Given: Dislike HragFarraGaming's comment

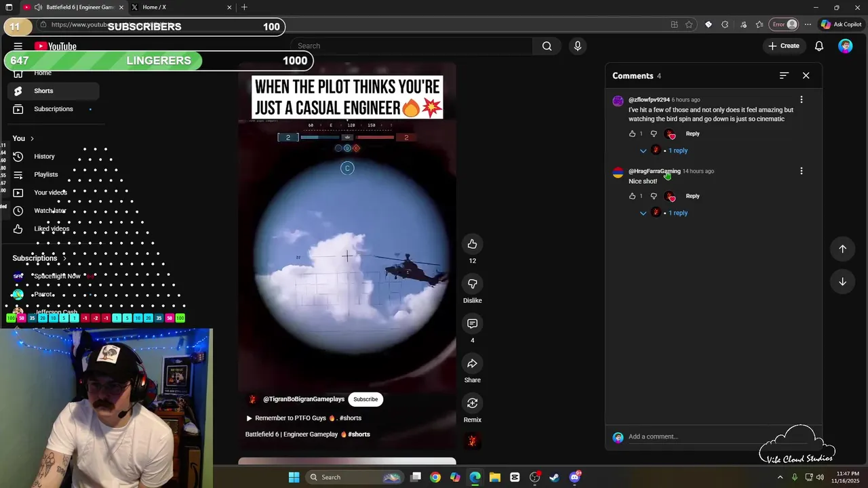Looking at the screenshot, I should pyautogui.click(x=654, y=196).
